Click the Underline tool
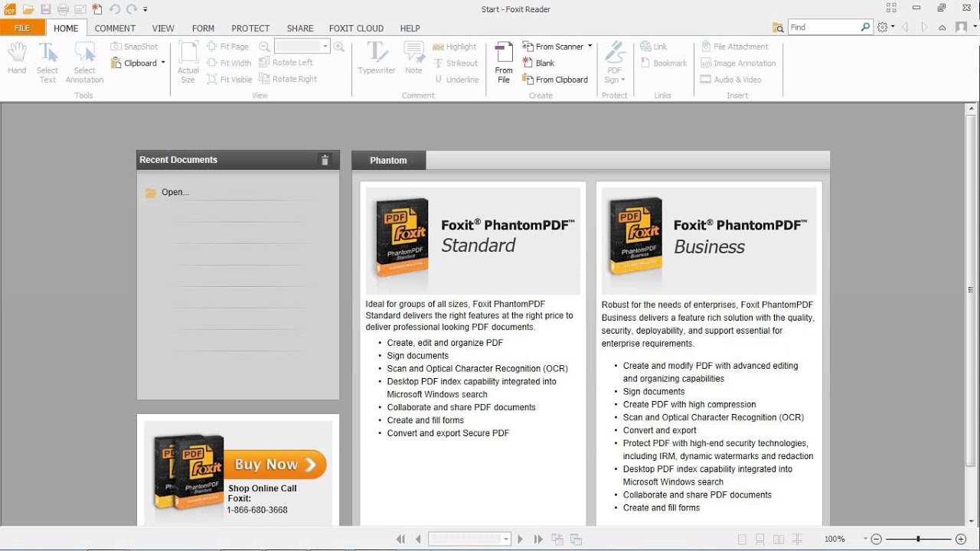This screenshot has height=551, width=980. 456,79
